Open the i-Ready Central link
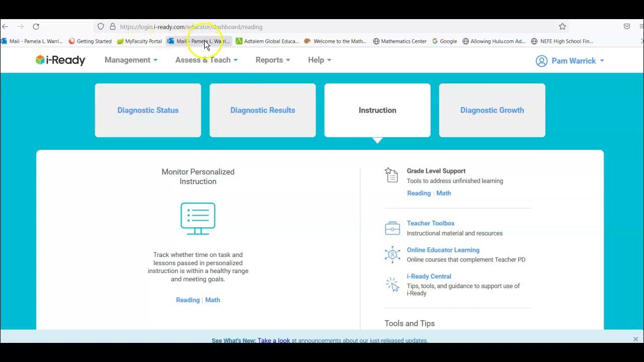 (429, 276)
